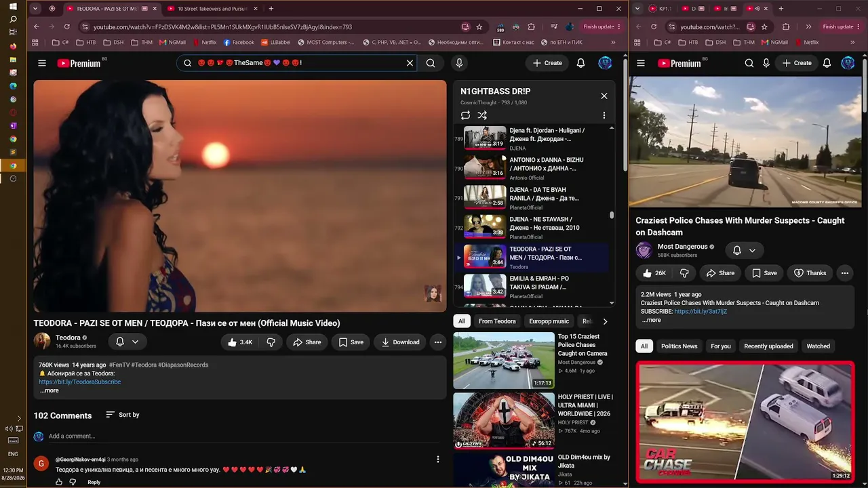Switch to the 10 Street Takeovers tab

pyautogui.click(x=212, y=9)
